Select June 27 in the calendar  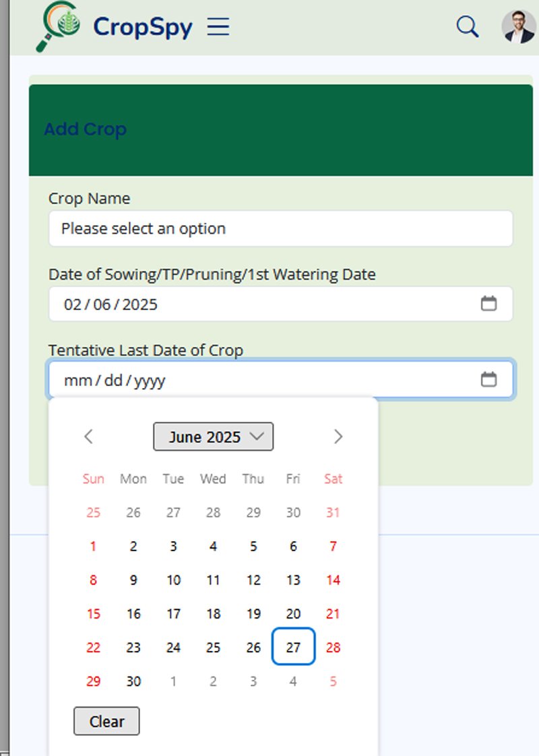[x=293, y=647]
